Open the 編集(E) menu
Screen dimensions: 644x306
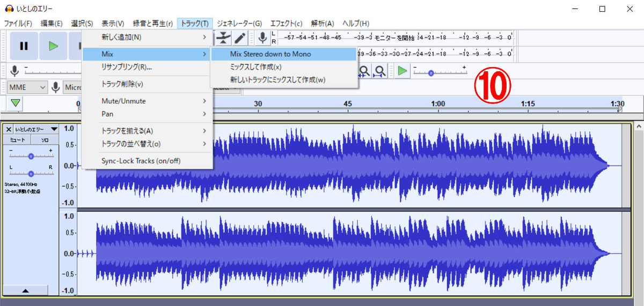click(52, 24)
